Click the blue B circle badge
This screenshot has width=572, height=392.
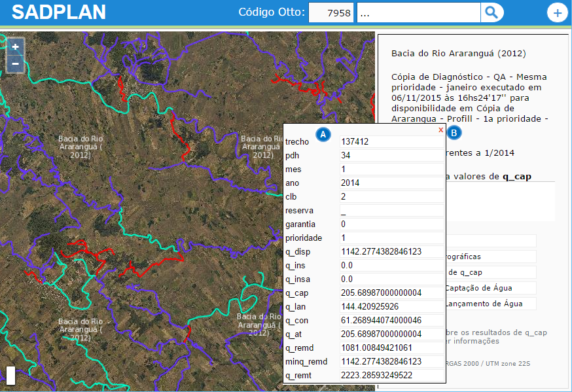click(455, 133)
